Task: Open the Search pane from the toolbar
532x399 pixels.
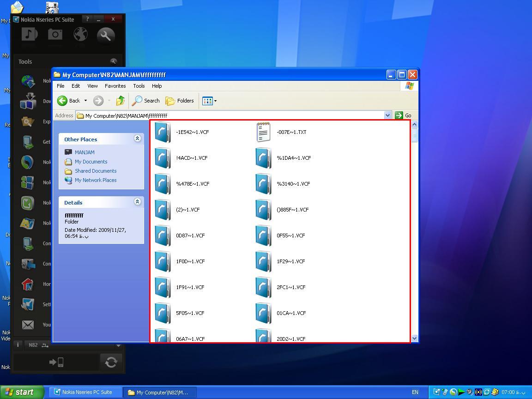Action: (x=145, y=100)
